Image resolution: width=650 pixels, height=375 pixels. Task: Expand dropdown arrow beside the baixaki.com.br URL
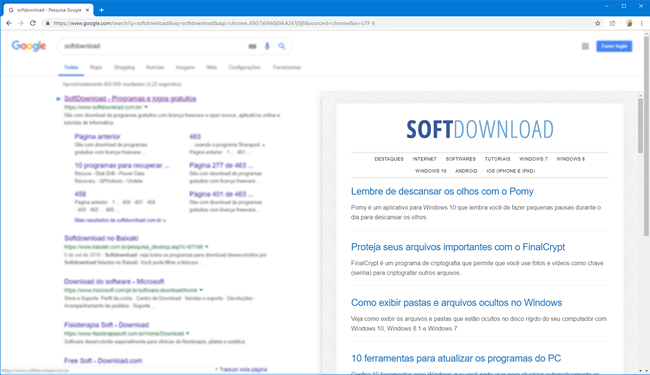pos(207,247)
